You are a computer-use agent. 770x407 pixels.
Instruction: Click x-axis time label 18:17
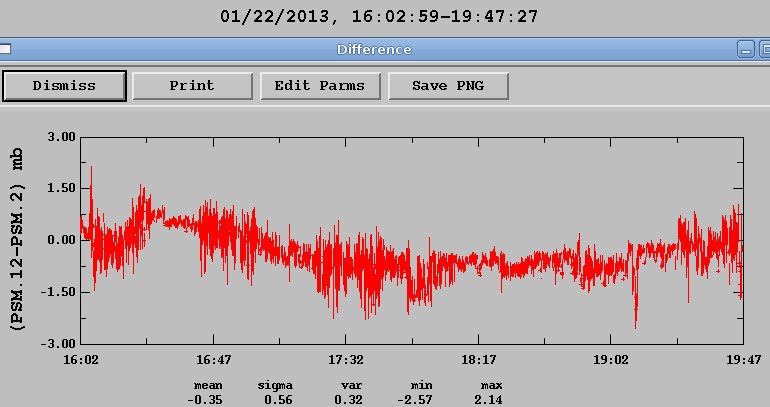[478, 360]
